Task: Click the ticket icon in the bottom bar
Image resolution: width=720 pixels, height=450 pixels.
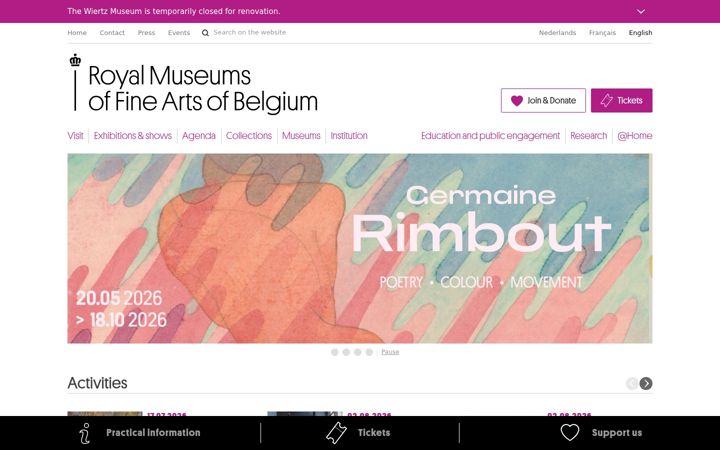Action: (x=336, y=433)
